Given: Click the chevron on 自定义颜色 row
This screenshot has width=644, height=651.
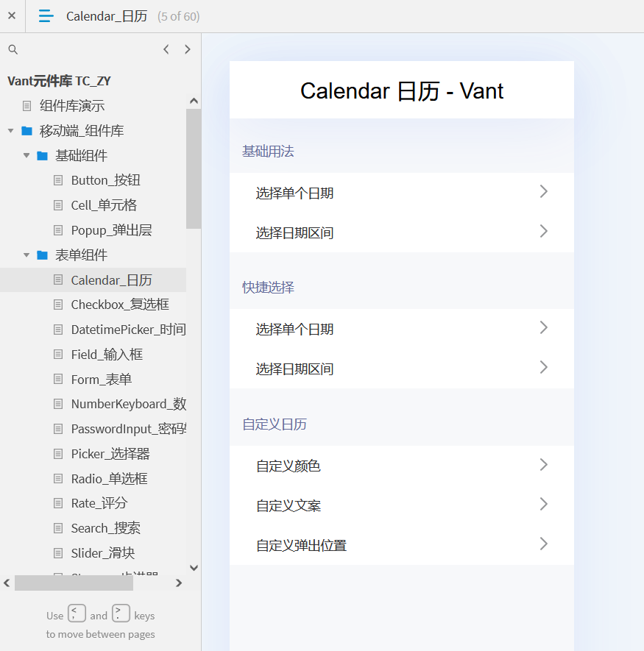Looking at the screenshot, I should pos(543,465).
